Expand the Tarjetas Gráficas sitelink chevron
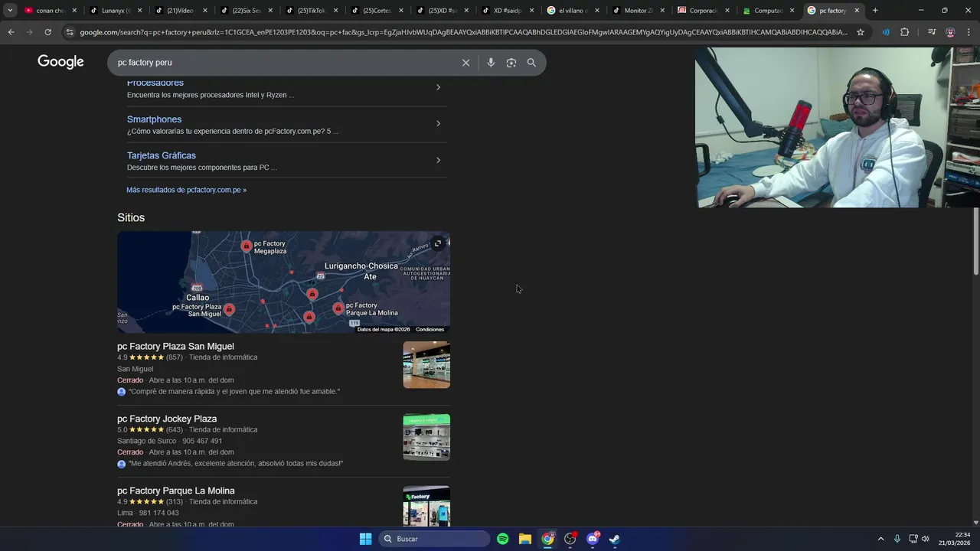Viewport: 980px width, 551px height. point(438,160)
